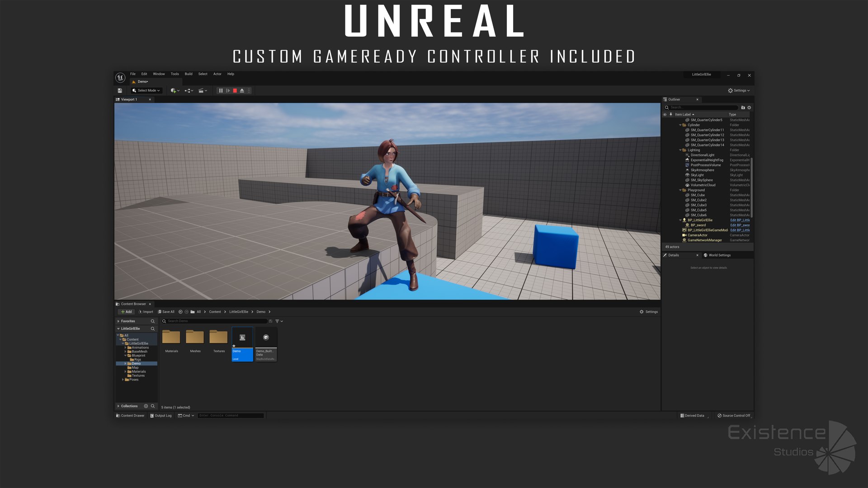The image size is (868, 488).
Task: Switch to the Demo level tab
Action: tap(156, 82)
